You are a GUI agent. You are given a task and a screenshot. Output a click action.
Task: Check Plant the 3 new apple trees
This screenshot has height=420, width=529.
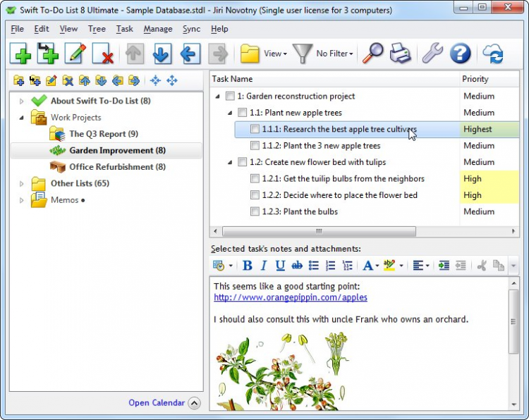click(x=255, y=146)
